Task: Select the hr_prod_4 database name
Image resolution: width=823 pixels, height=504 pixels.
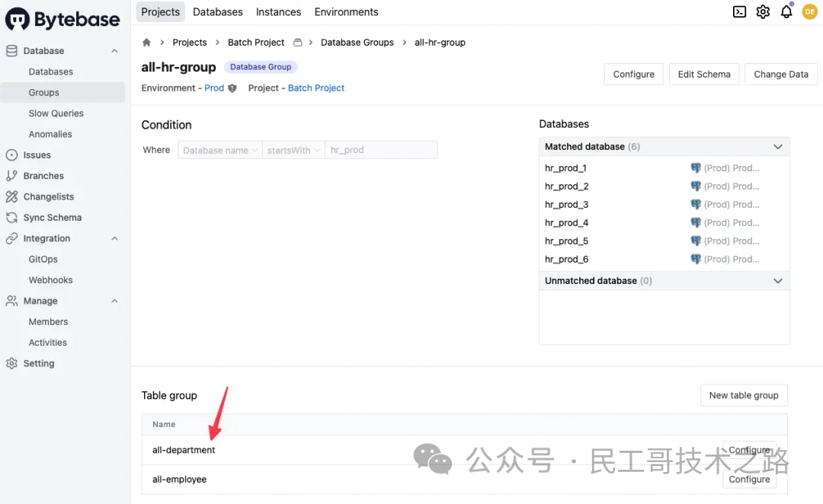Action: tap(566, 223)
